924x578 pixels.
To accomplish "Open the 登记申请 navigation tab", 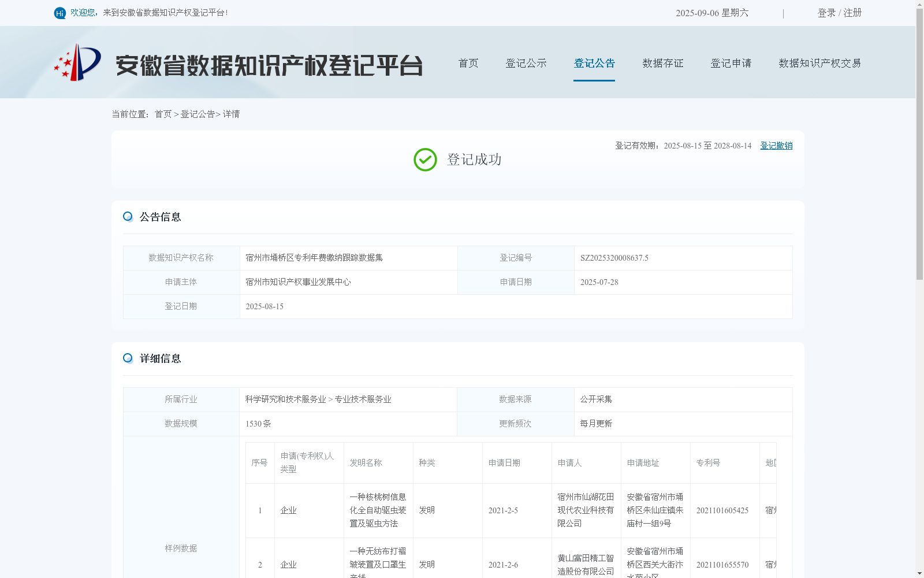I will tap(731, 63).
